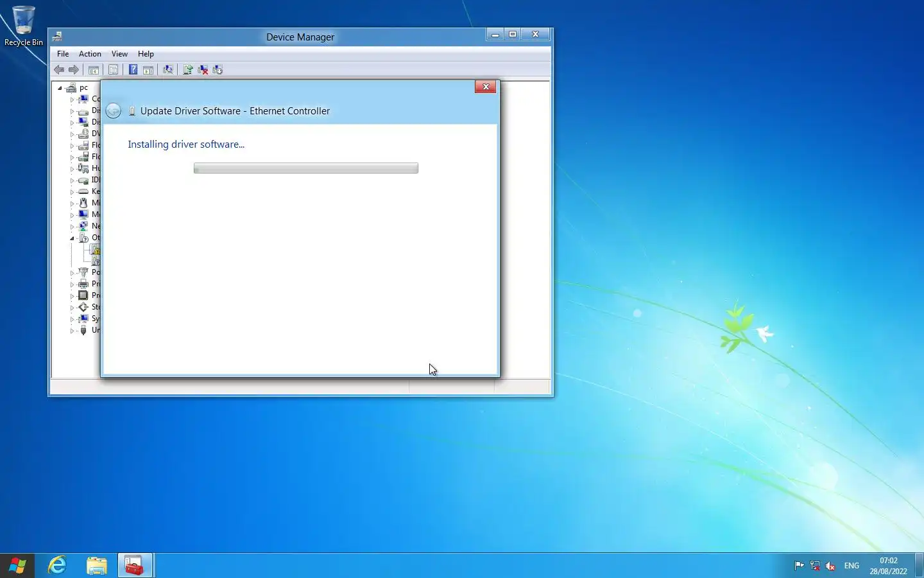Expand the Ports category arrow

(x=72, y=273)
